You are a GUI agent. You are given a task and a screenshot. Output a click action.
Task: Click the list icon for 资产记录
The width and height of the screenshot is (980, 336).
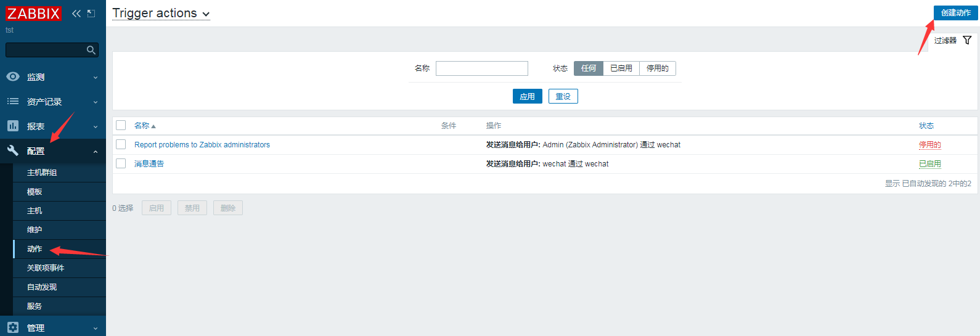click(x=13, y=101)
